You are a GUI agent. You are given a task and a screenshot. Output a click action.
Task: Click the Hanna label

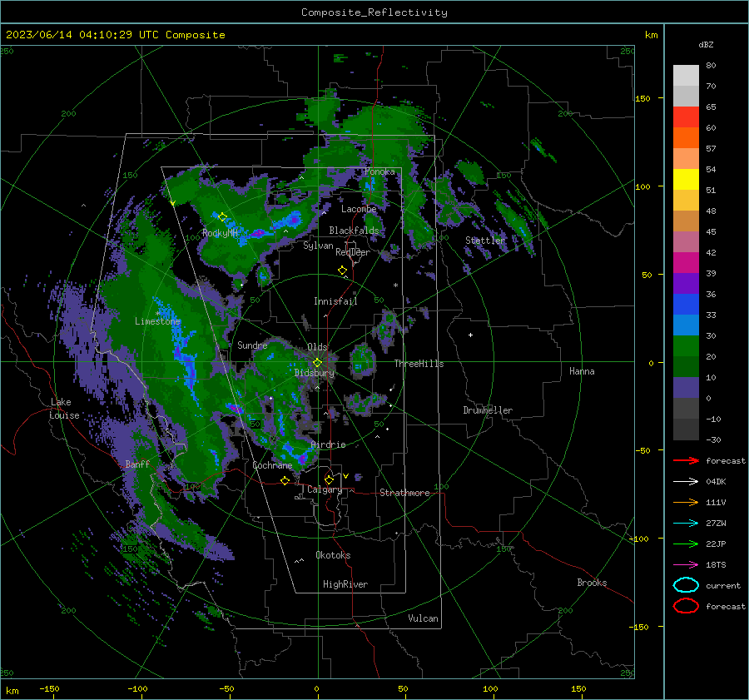coord(582,371)
